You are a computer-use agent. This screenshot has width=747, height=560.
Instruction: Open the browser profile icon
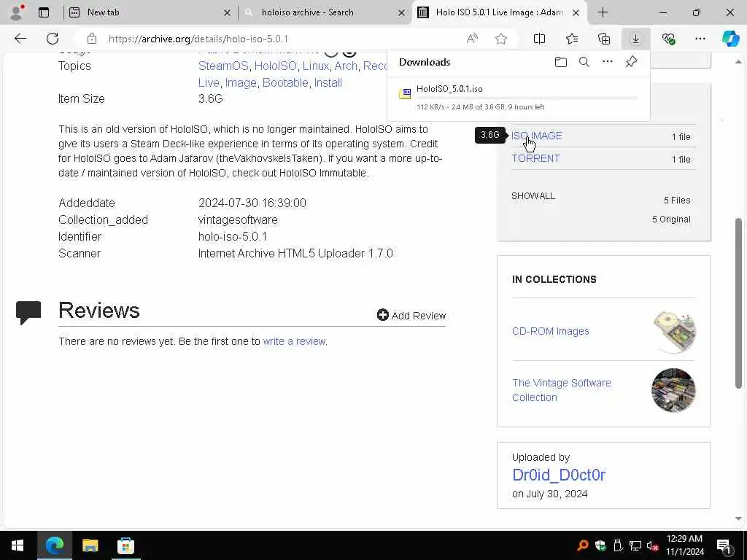(x=17, y=12)
